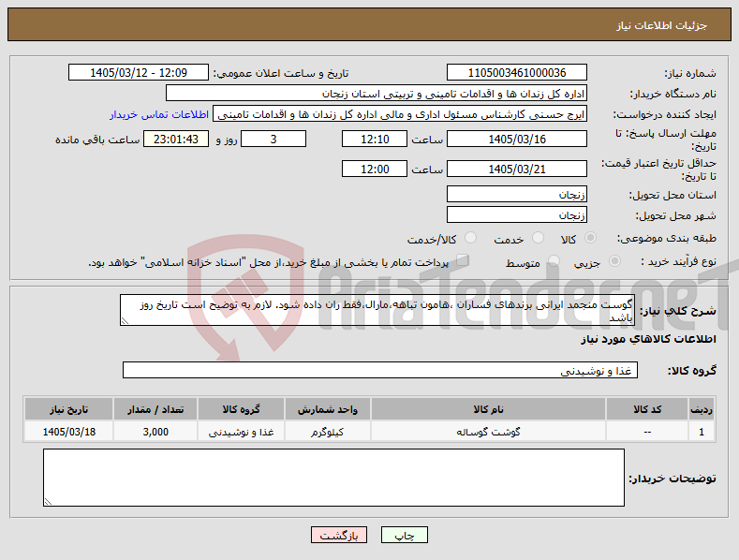Click the request creator name field
The width and height of the screenshot is (739, 560).
click(400, 114)
